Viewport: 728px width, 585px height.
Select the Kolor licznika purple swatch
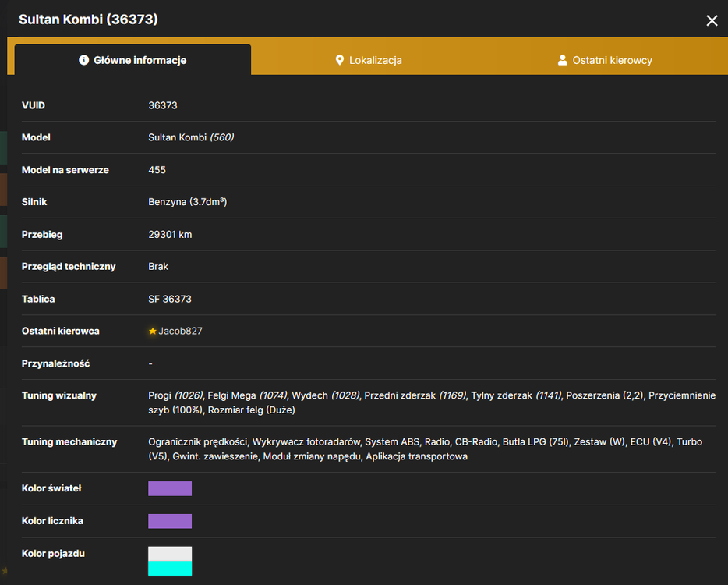(x=170, y=521)
